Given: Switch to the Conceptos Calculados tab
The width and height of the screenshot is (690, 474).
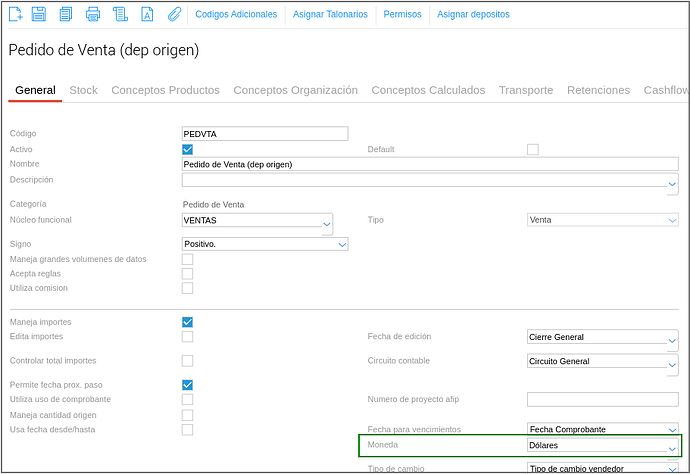Looking at the screenshot, I should point(428,90).
